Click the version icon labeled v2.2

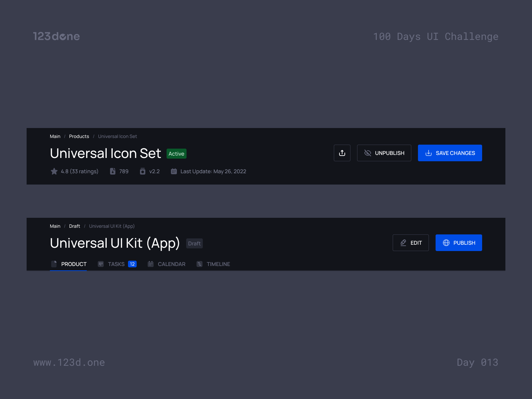click(143, 171)
